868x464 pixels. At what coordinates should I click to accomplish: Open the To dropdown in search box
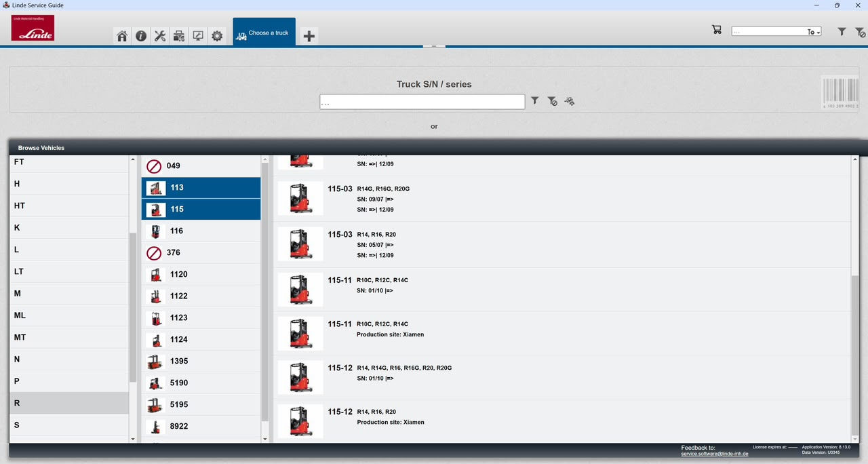(x=813, y=32)
